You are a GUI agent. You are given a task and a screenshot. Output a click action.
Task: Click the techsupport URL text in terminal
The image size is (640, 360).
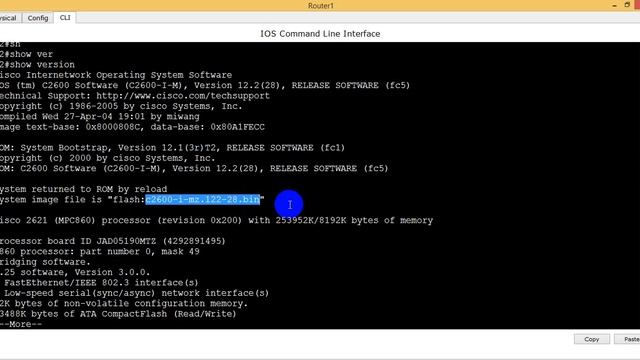(x=183, y=96)
